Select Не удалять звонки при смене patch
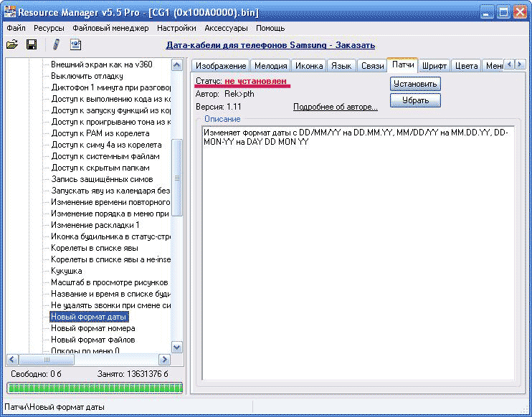 [110, 305]
